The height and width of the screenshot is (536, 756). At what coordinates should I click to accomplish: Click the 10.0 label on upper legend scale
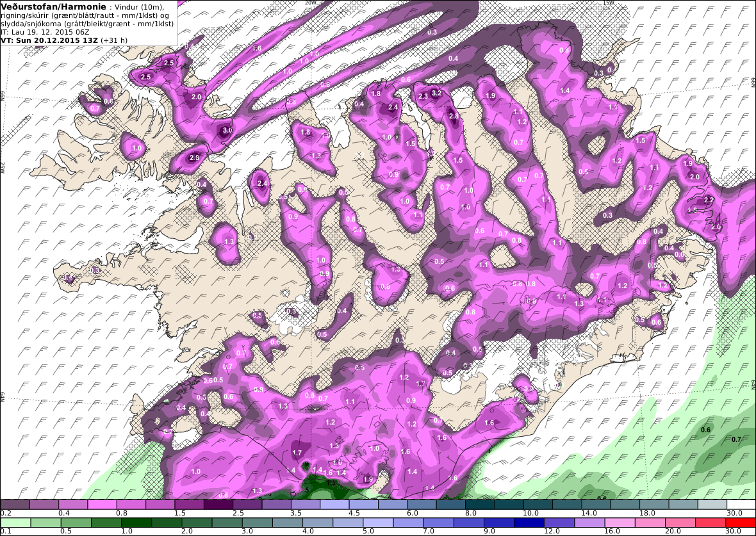[530, 514]
